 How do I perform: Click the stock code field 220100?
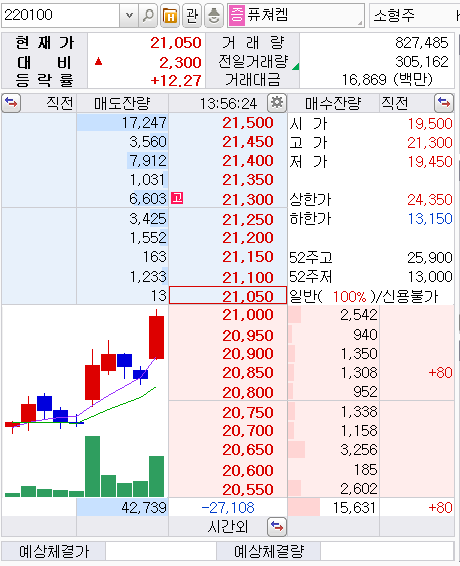coord(61,16)
